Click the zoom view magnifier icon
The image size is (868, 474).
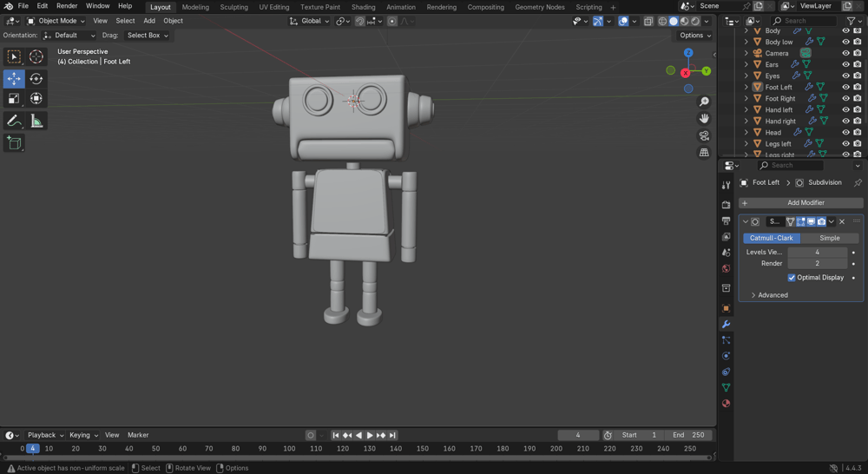(704, 102)
